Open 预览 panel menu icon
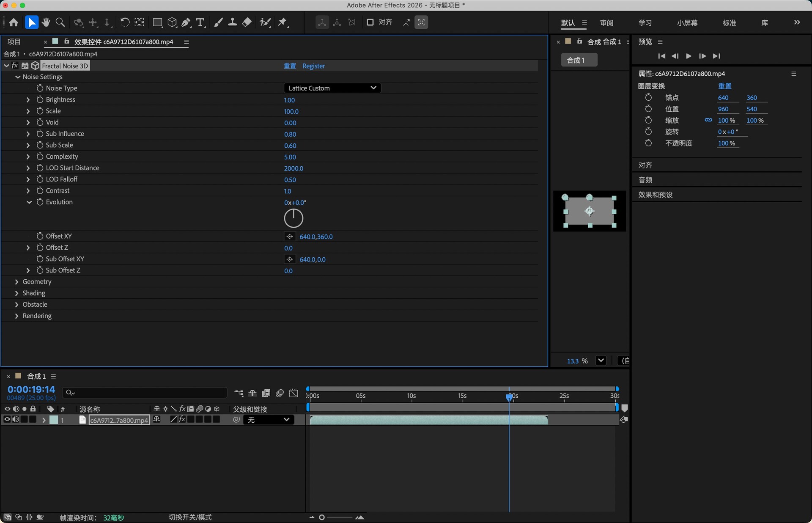Image resolution: width=812 pixels, height=523 pixels. tap(660, 41)
